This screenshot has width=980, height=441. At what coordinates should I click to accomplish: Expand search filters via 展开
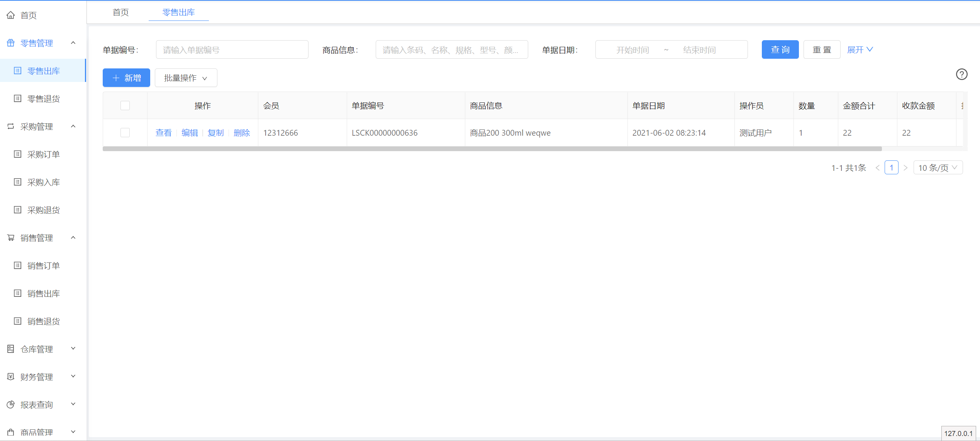click(x=860, y=49)
